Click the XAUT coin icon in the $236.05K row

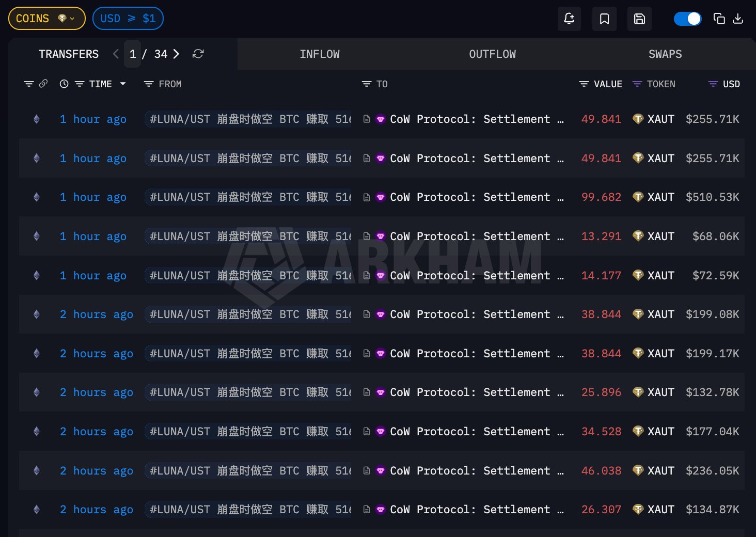[x=638, y=471]
